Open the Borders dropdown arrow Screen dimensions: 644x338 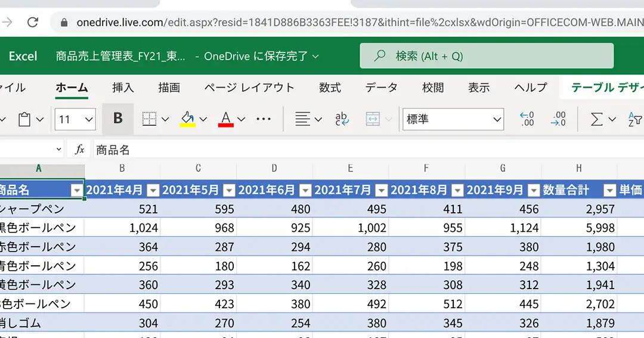click(165, 119)
